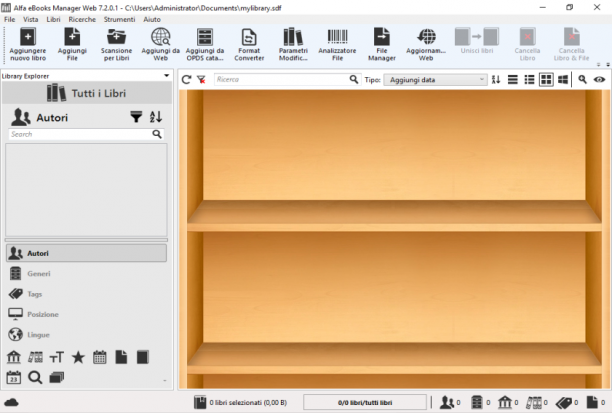Select Autori category in sidebar

(86, 253)
